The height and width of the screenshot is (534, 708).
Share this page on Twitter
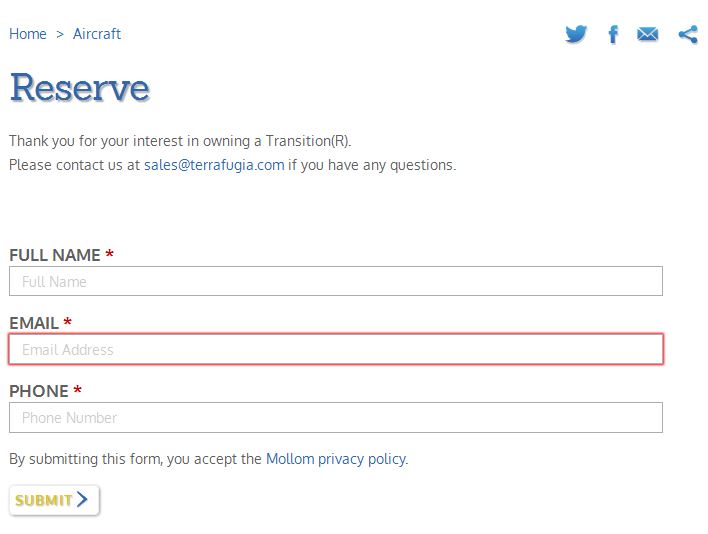coord(576,34)
